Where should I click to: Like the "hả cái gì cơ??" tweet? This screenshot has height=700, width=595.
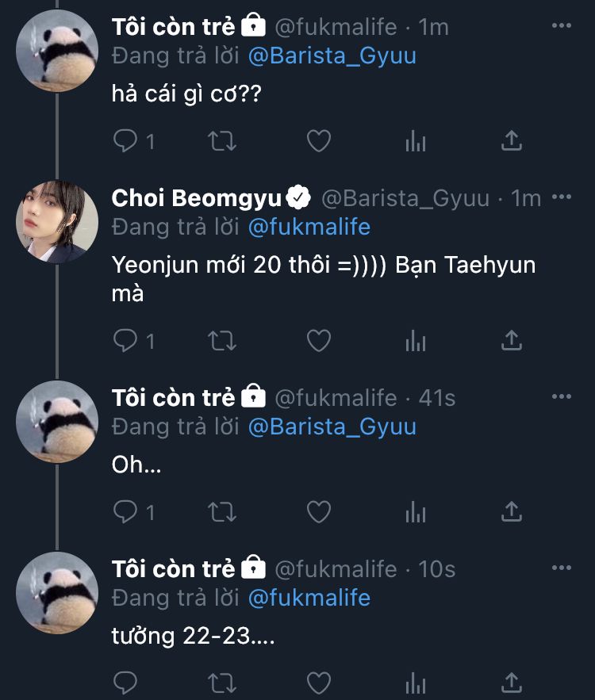tap(318, 142)
